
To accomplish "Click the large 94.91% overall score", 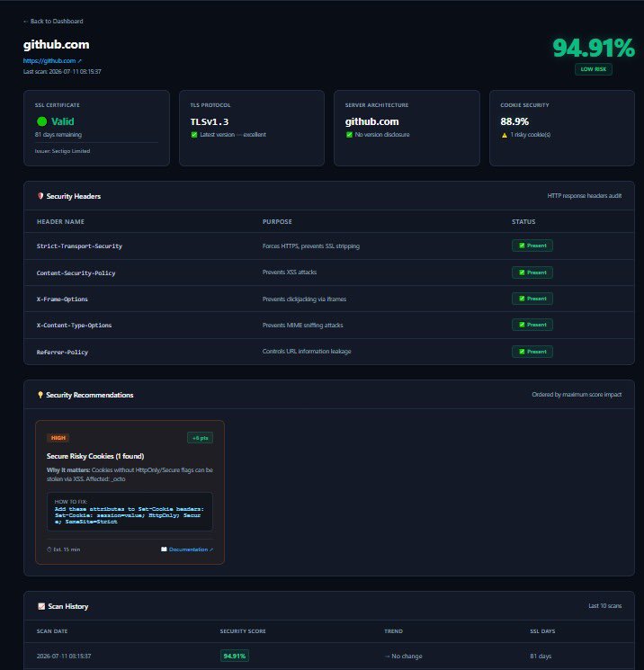I will coord(594,48).
